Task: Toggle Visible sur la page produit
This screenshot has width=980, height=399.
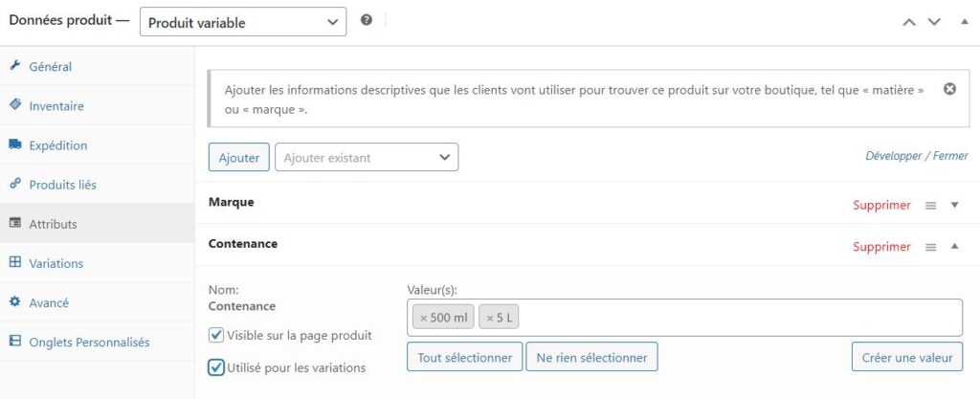Action: coord(216,335)
